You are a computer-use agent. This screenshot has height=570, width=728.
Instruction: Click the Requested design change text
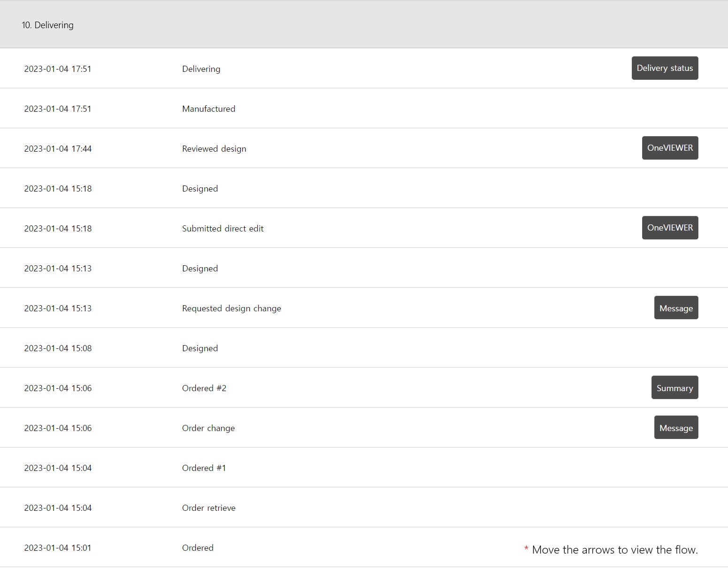pos(231,308)
